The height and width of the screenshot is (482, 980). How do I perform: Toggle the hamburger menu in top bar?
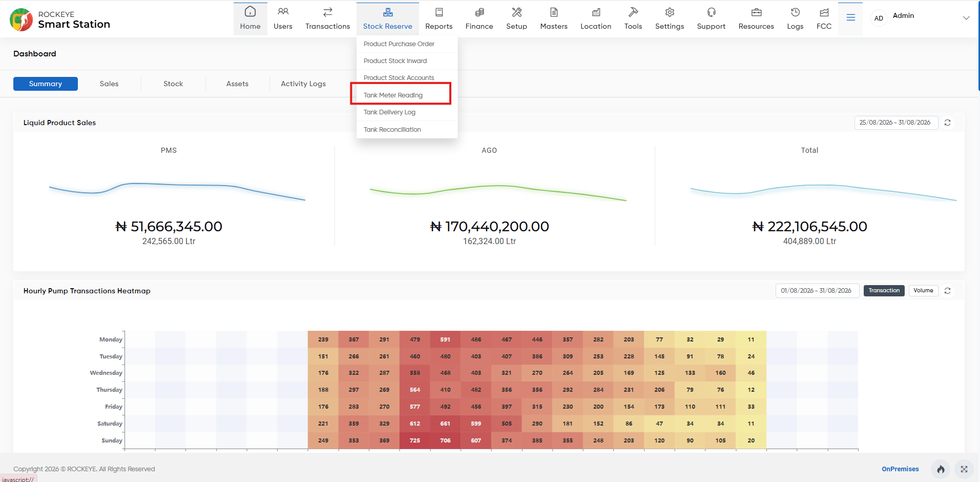(850, 18)
